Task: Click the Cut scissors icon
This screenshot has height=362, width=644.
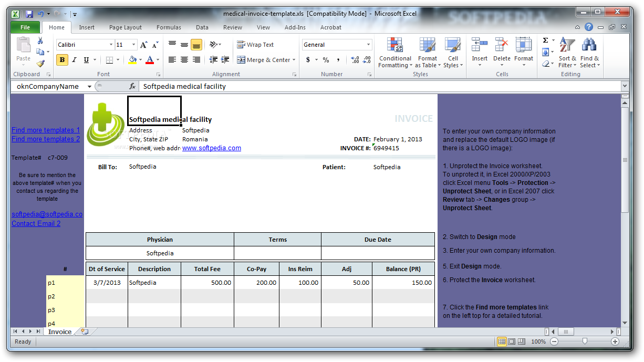Action: click(40, 41)
